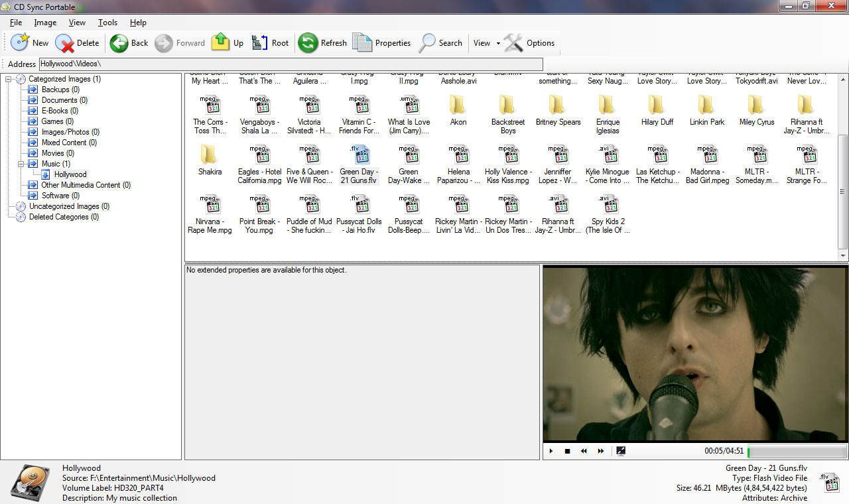Select Uncategorized Images node

[69, 206]
